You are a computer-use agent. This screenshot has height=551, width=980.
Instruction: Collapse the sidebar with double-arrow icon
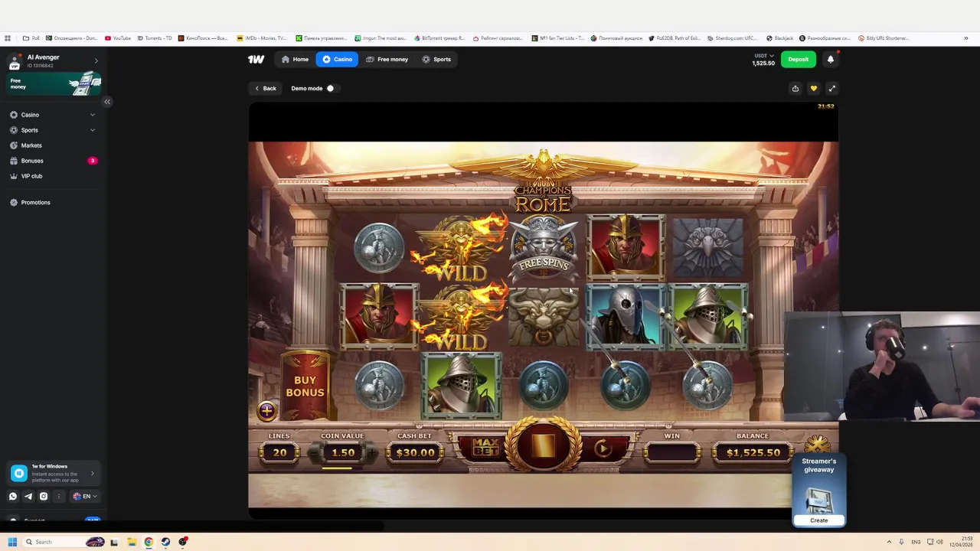107,101
